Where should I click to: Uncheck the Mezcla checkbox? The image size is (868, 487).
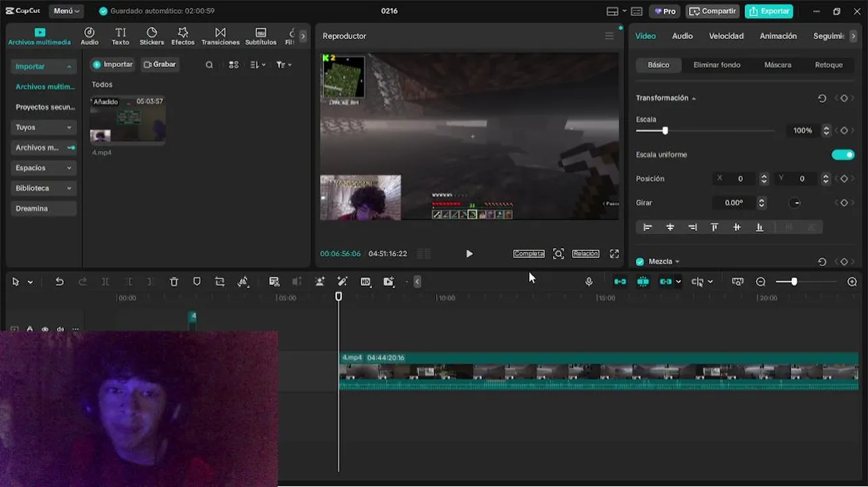coord(640,262)
